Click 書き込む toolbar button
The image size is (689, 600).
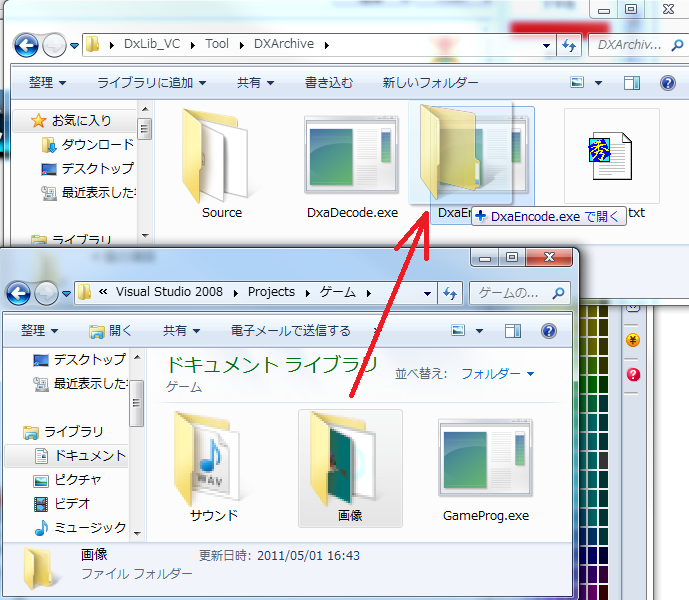[329, 82]
